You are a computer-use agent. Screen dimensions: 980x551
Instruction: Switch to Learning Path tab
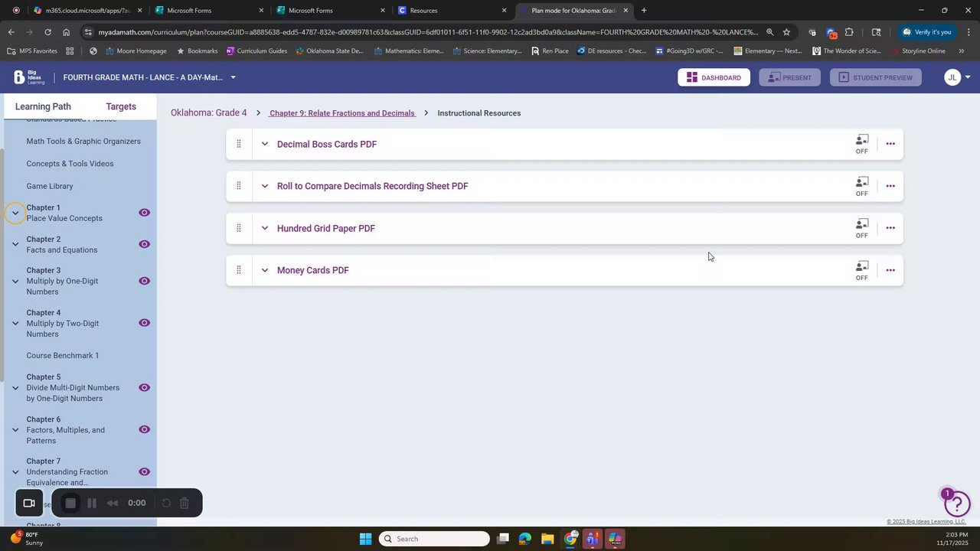click(43, 106)
